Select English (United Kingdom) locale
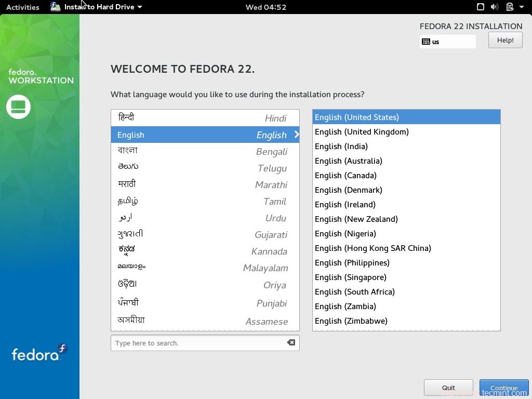 [362, 131]
